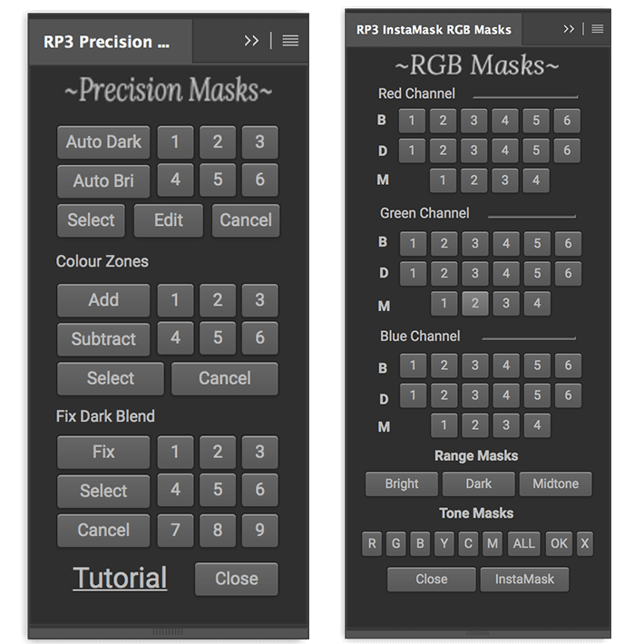Image resolution: width=644 pixels, height=644 pixels.
Task: Select the RP3 InstaMask RGB Masks tab
Action: pos(434,30)
